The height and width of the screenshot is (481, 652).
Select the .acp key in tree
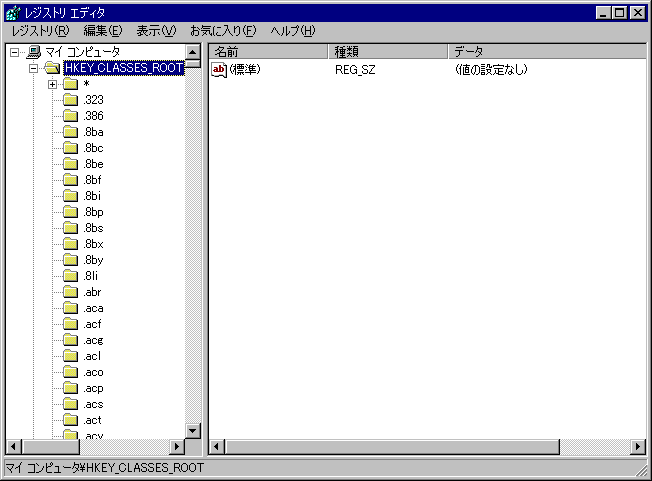pos(94,388)
